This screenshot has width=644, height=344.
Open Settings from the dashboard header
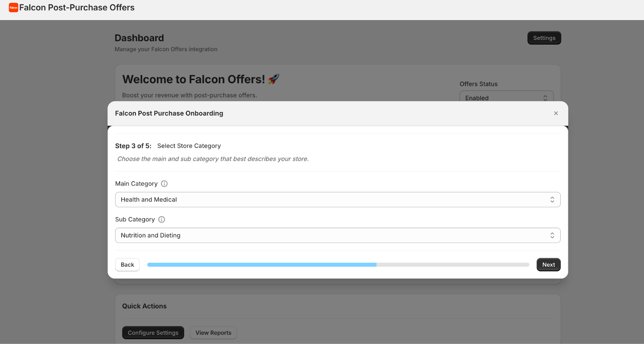(x=544, y=38)
